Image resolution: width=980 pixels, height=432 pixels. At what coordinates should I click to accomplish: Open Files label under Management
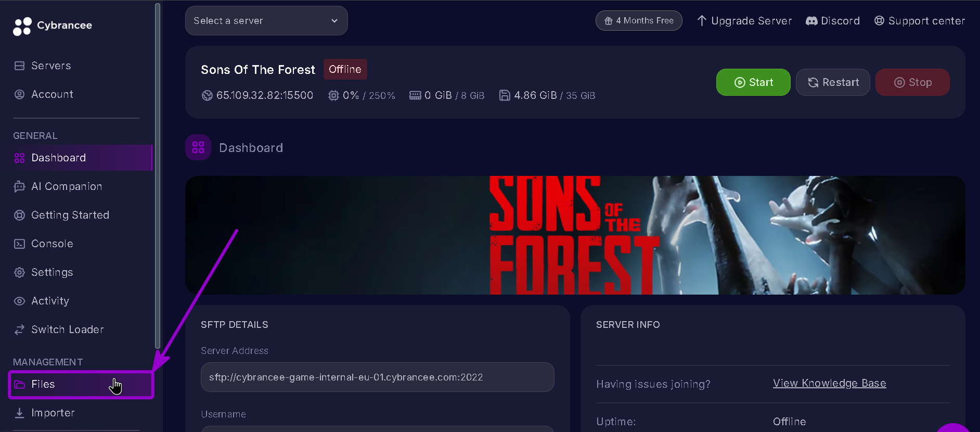(43, 384)
